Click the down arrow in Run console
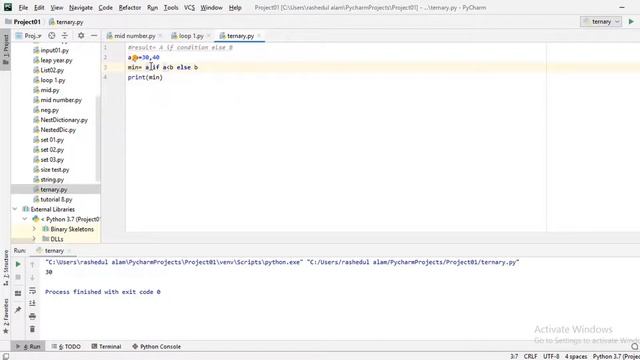The width and height of the screenshot is (640, 360). pos(32,278)
